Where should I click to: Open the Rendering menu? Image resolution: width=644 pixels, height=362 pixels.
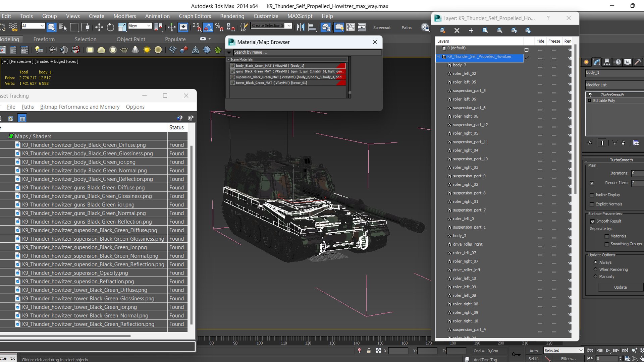click(232, 16)
